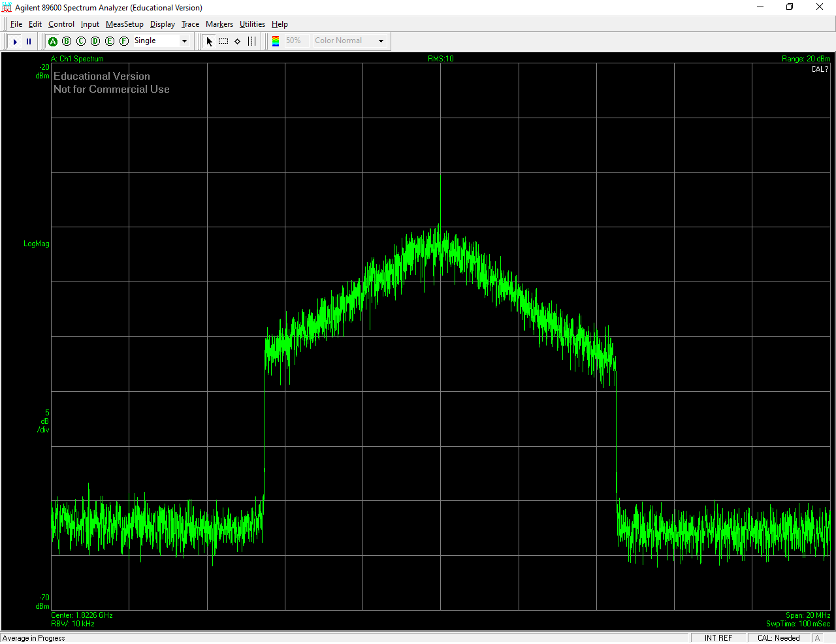Viewport: 836px width, 644px height.
Task: Click the 'RMS:10' average count label
Action: (x=441, y=59)
